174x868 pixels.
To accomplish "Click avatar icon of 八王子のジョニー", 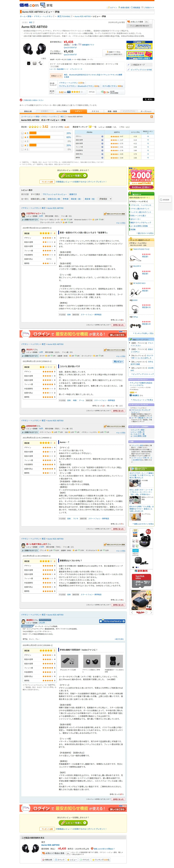I will tap(23, 215).
